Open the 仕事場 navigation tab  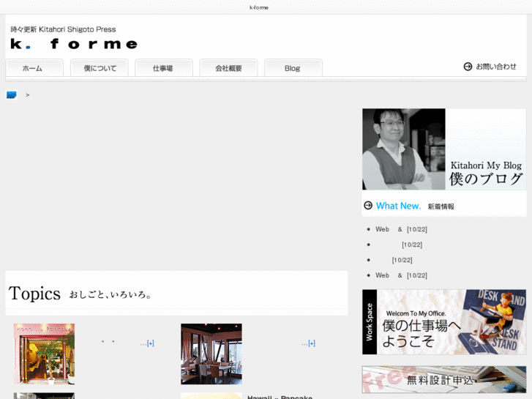164,68
